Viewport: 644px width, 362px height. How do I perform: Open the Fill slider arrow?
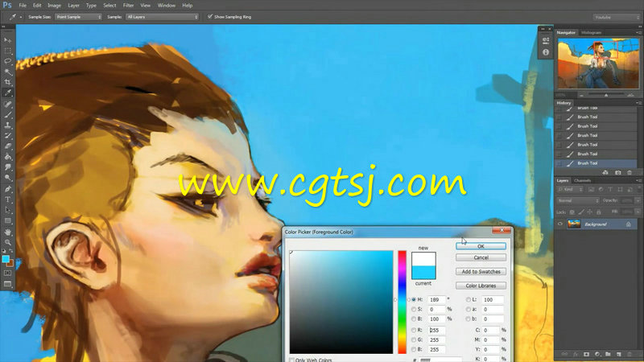[638, 212]
